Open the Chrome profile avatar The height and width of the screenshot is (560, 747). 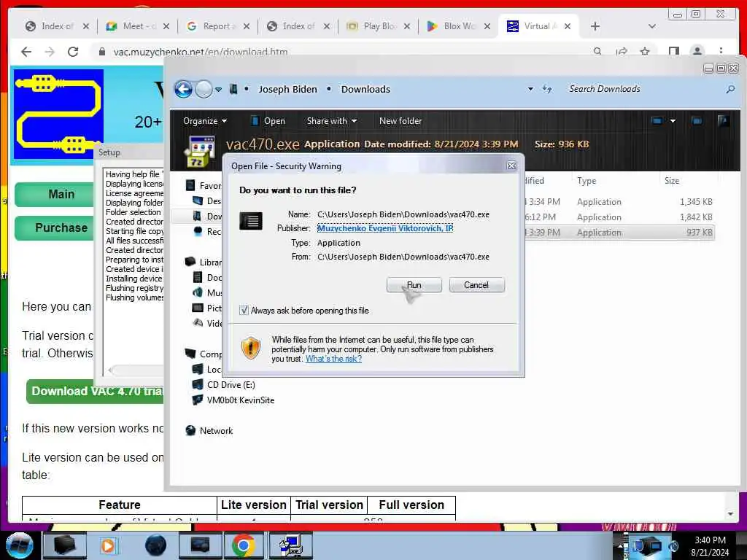pos(697,51)
